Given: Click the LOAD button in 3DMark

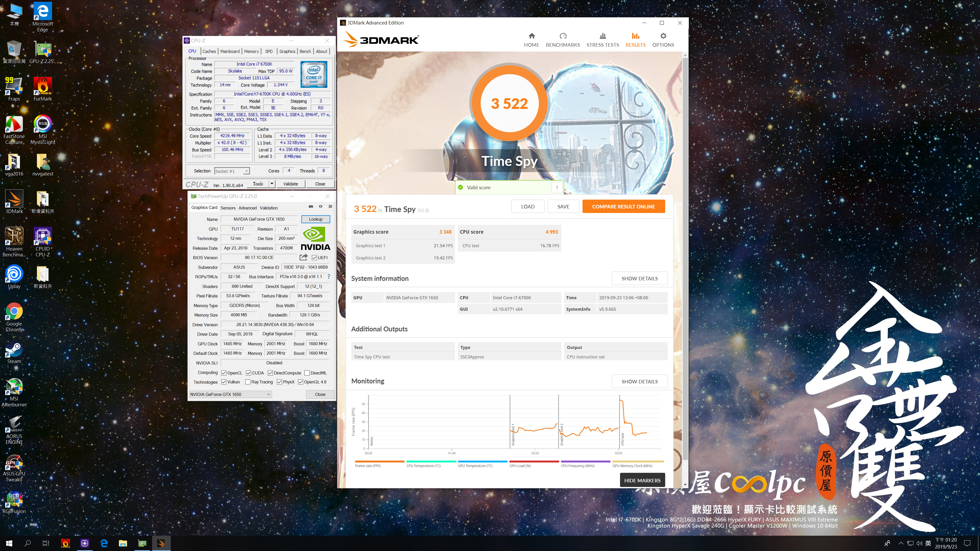Looking at the screenshot, I should (x=528, y=206).
